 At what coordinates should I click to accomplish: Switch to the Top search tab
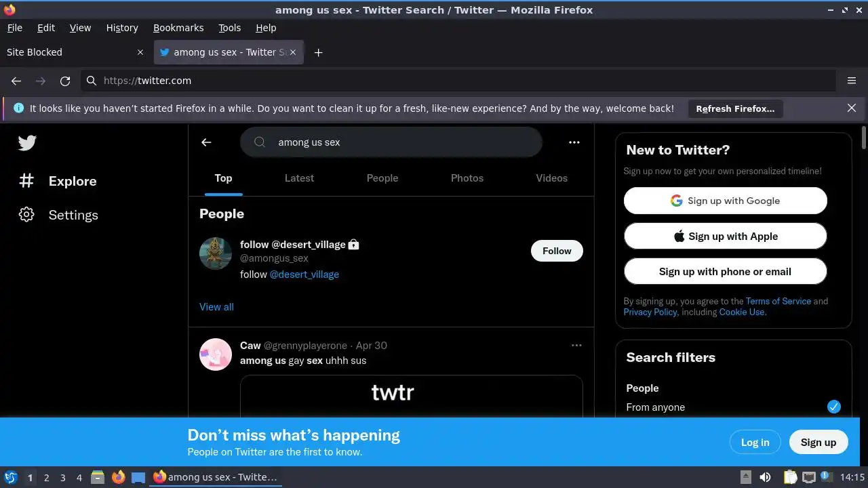click(223, 178)
